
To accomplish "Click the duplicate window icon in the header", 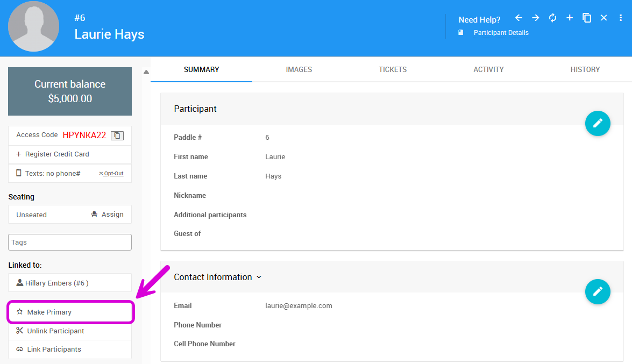I will pos(587,18).
